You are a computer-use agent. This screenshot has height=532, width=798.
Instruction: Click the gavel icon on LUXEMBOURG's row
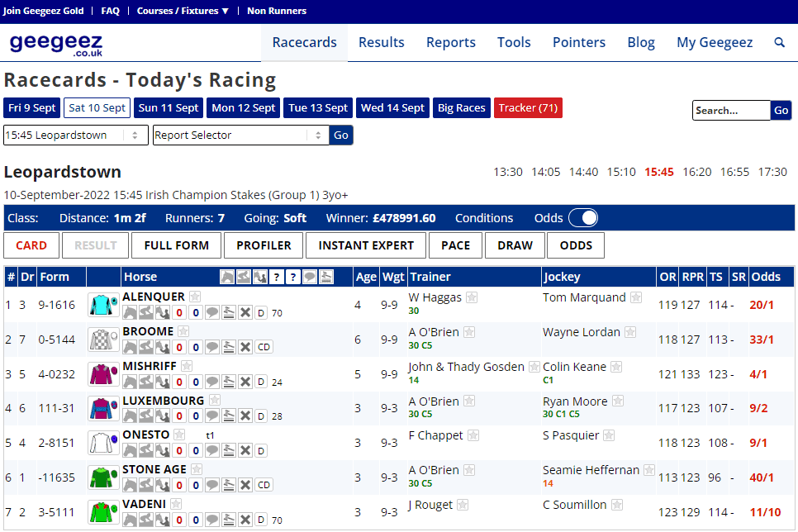click(228, 416)
